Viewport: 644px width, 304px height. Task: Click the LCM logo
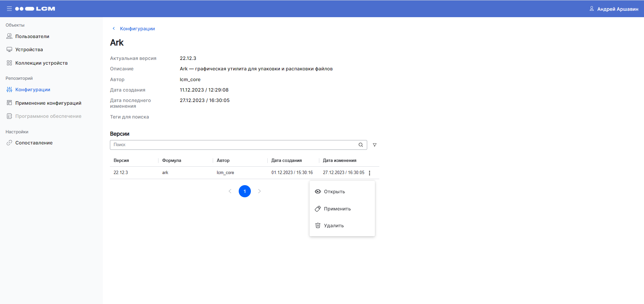tap(35, 9)
